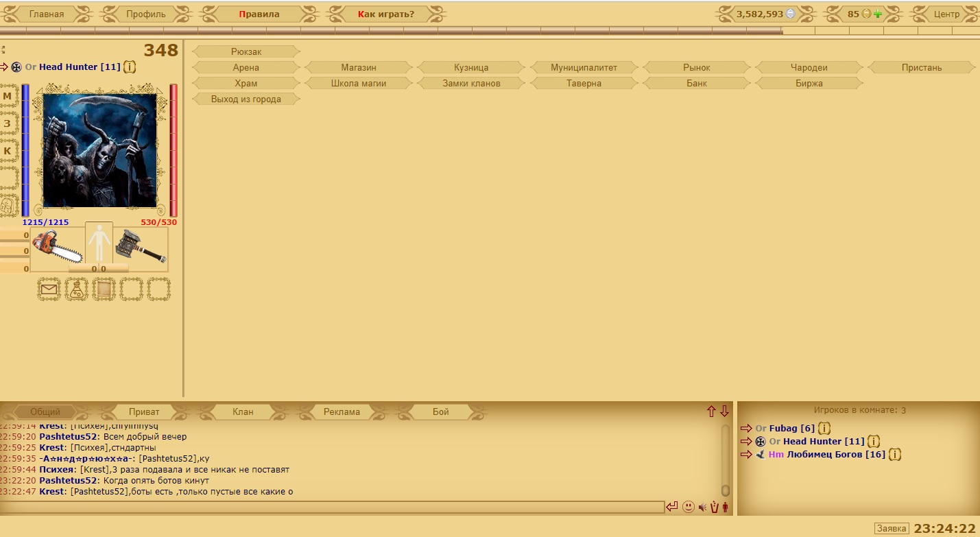The width and height of the screenshot is (980, 537).
Task: Click Выход из города
Action: 246,99
